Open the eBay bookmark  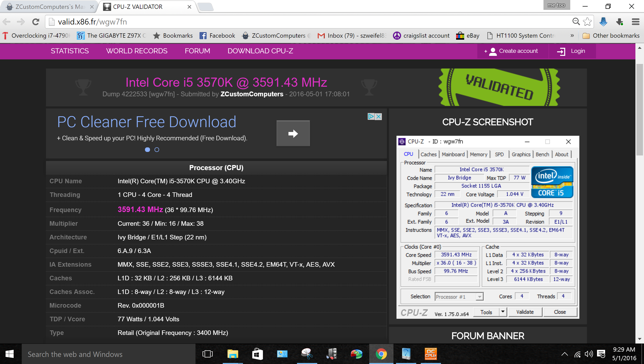click(468, 36)
